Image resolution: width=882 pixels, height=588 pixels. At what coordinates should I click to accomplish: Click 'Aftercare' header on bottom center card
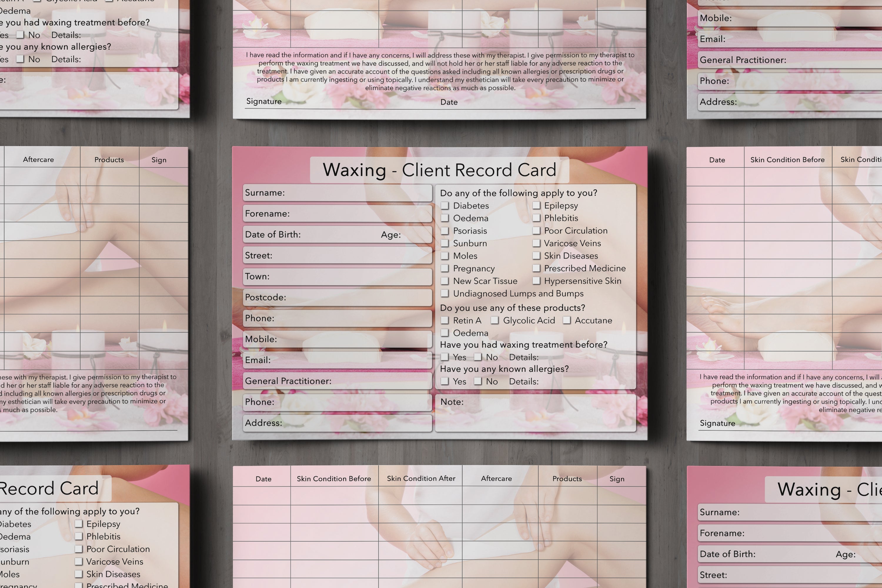[497, 479]
